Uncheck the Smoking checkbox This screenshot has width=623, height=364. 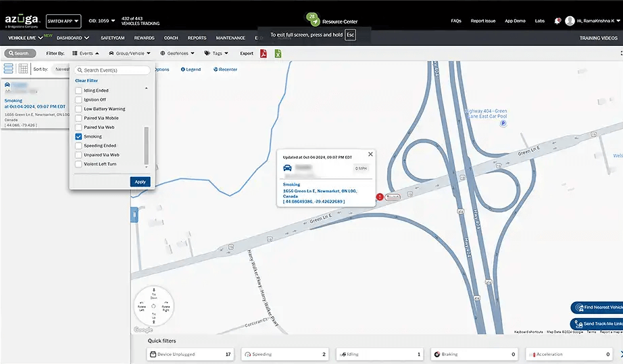(78, 136)
